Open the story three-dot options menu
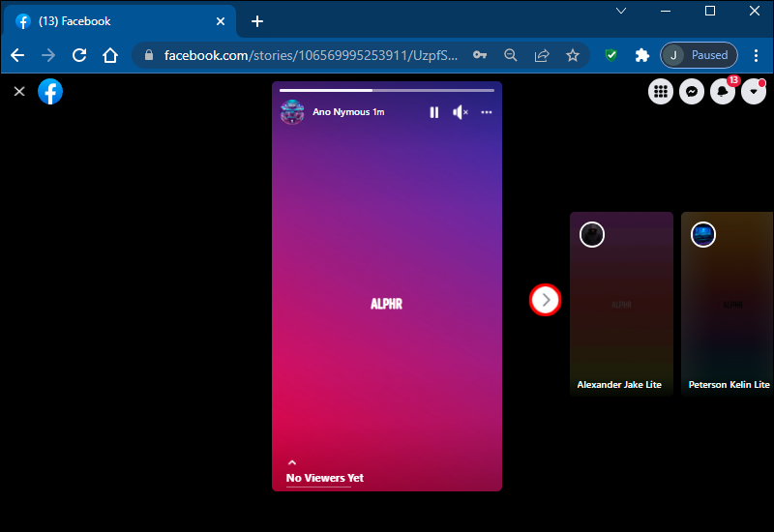This screenshot has width=774, height=532. [x=487, y=112]
